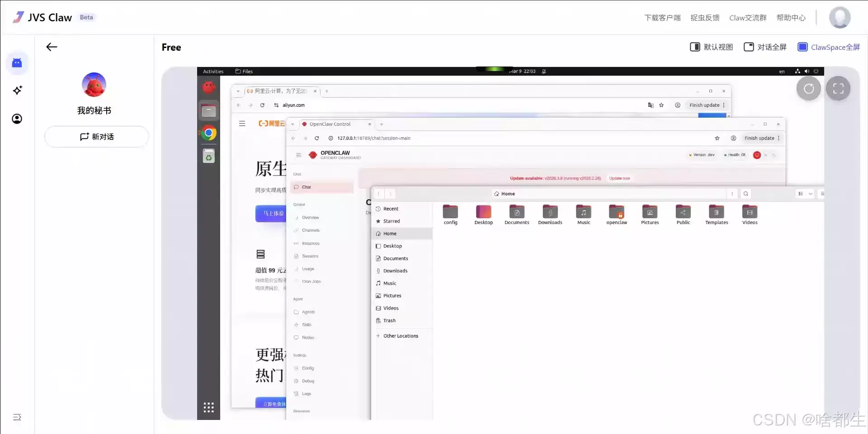Open the Channels section in OpenClaw

click(x=310, y=230)
